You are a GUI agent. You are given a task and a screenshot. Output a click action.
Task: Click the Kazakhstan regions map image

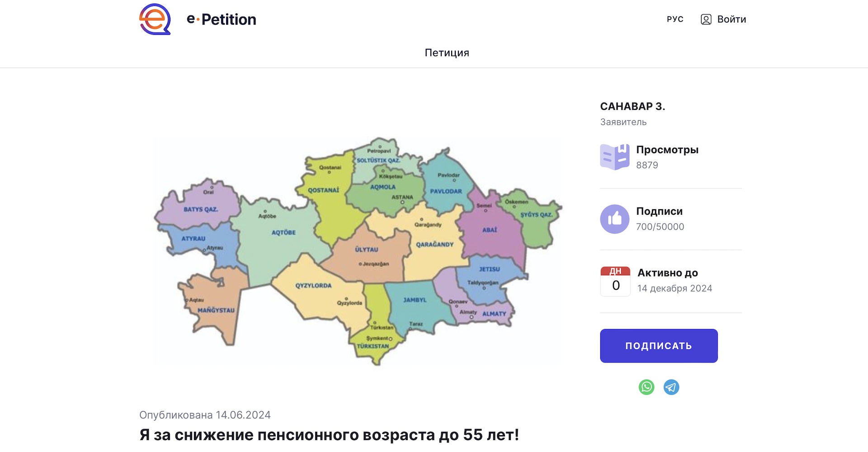pyautogui.click(x=357, y=251)
